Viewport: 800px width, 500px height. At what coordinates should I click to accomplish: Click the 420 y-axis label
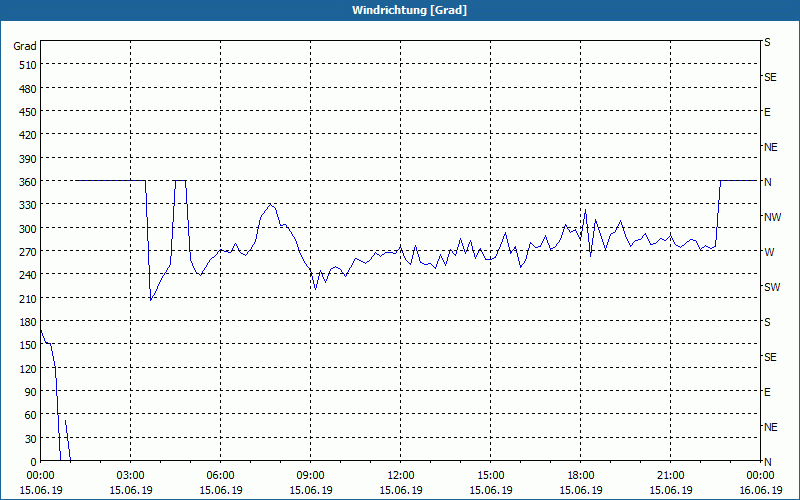[x=28, y=135]
